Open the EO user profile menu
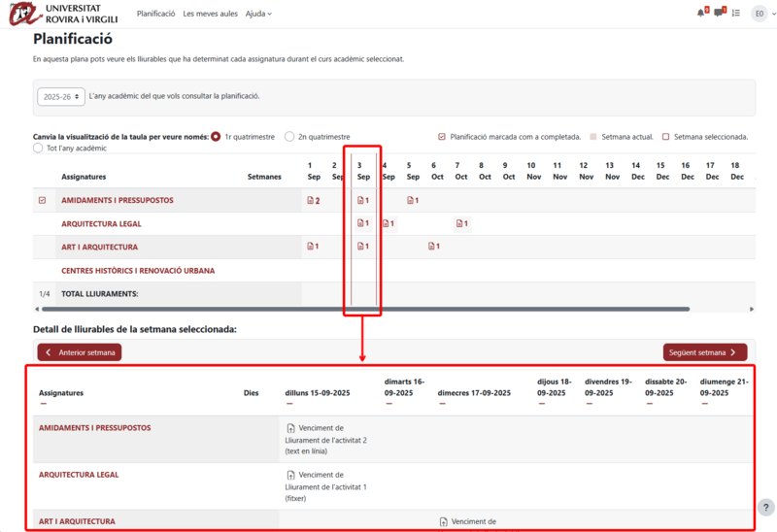The height and width of the screenshot is (532, 777). coord(759,14)
